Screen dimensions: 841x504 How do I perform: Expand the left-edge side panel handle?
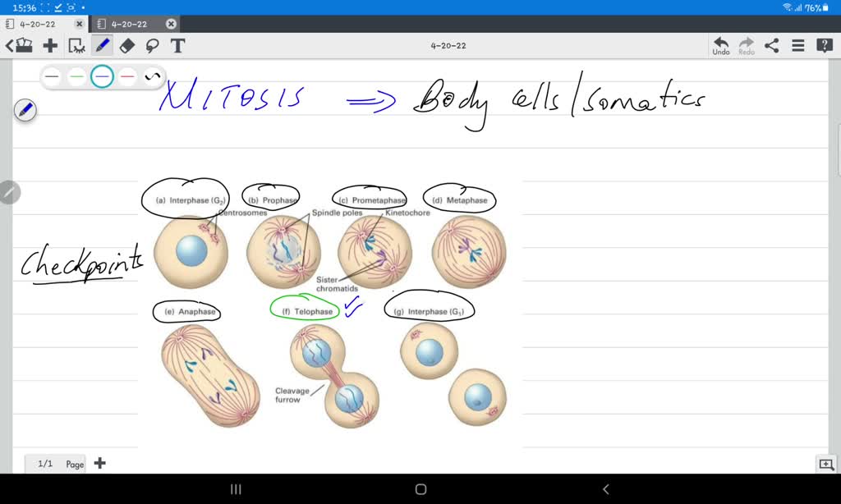click(8, 192)
